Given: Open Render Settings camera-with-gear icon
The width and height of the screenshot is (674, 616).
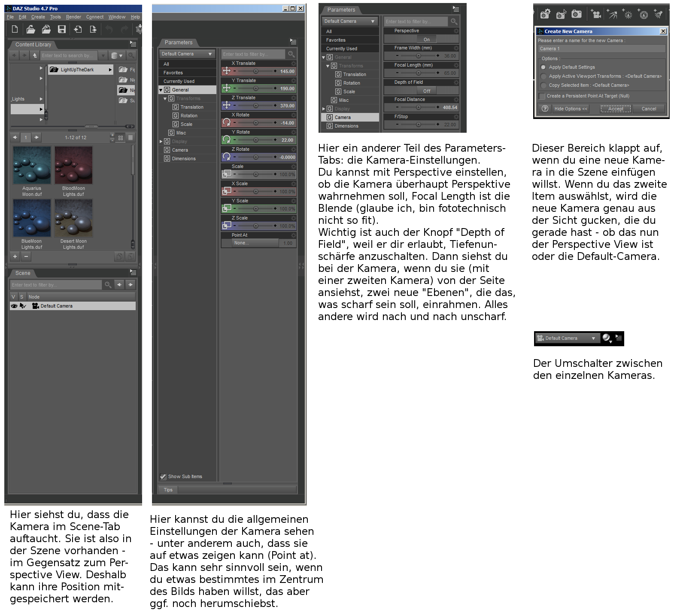Looking at the screenshot, I should click(545, 14).
